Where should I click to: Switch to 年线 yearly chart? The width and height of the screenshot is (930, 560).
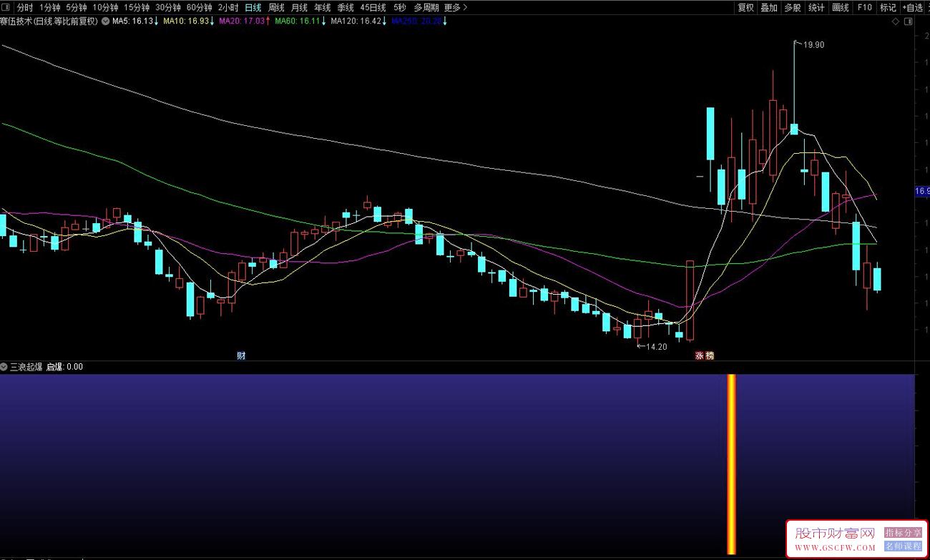coord(323,7)
